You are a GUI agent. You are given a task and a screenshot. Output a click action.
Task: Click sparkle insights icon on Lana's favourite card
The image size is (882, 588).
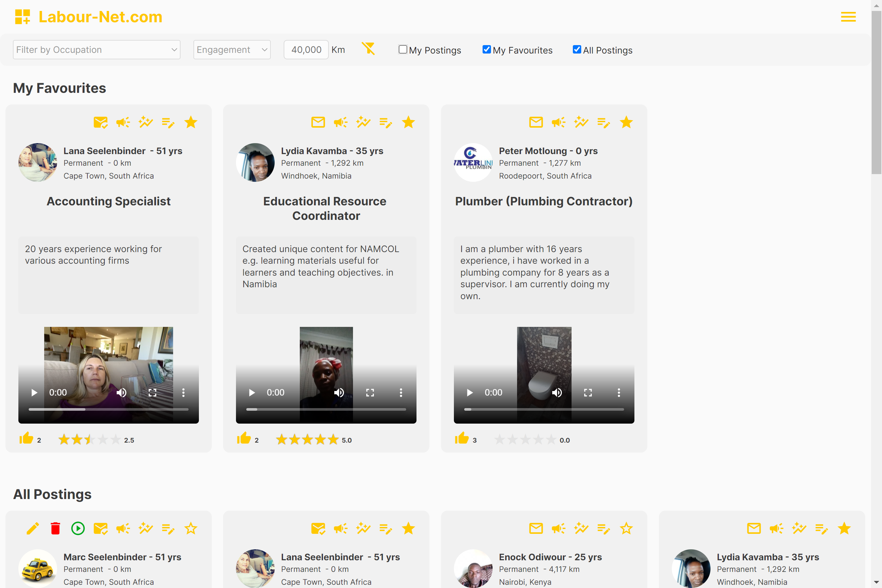click(145, 122)
